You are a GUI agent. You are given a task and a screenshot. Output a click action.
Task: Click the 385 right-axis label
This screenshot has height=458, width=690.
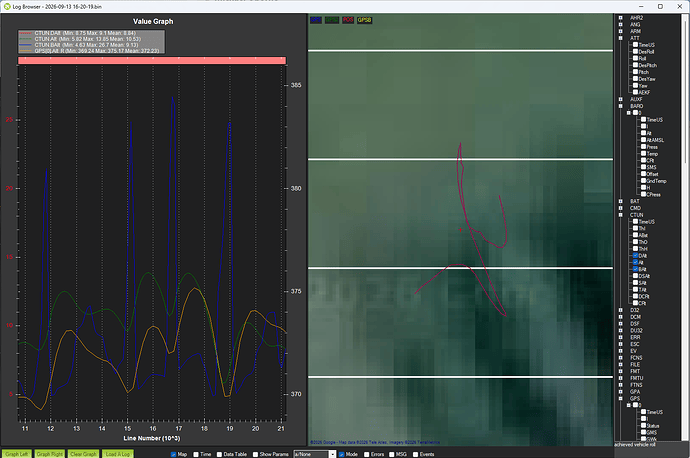click(x=296, y=85)
